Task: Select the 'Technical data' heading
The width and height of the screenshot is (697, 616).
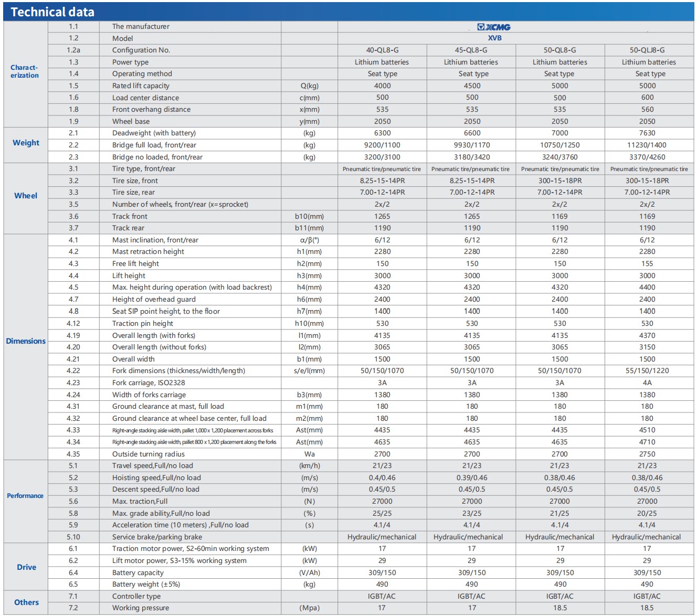Action: (52, 12)
